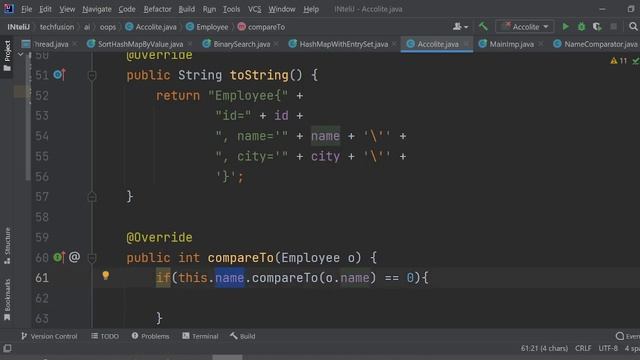
Task: Open the VCS menu
Action: (x=254, y=9)
